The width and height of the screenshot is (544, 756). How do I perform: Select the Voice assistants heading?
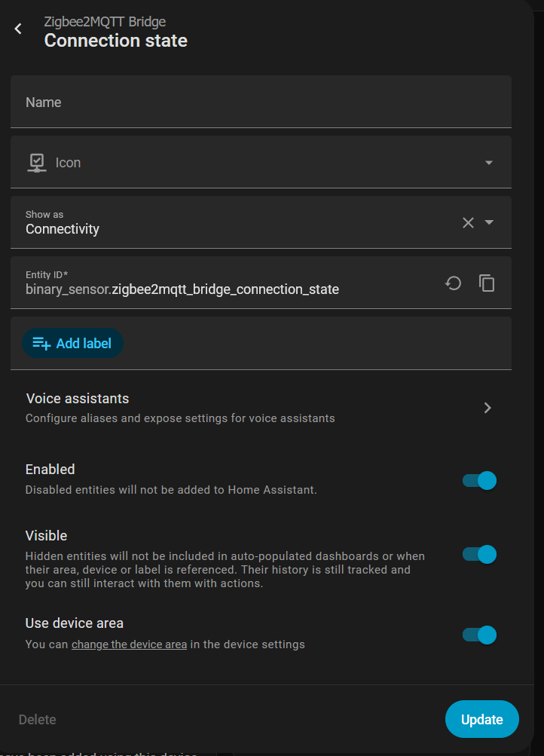point(78,399)
